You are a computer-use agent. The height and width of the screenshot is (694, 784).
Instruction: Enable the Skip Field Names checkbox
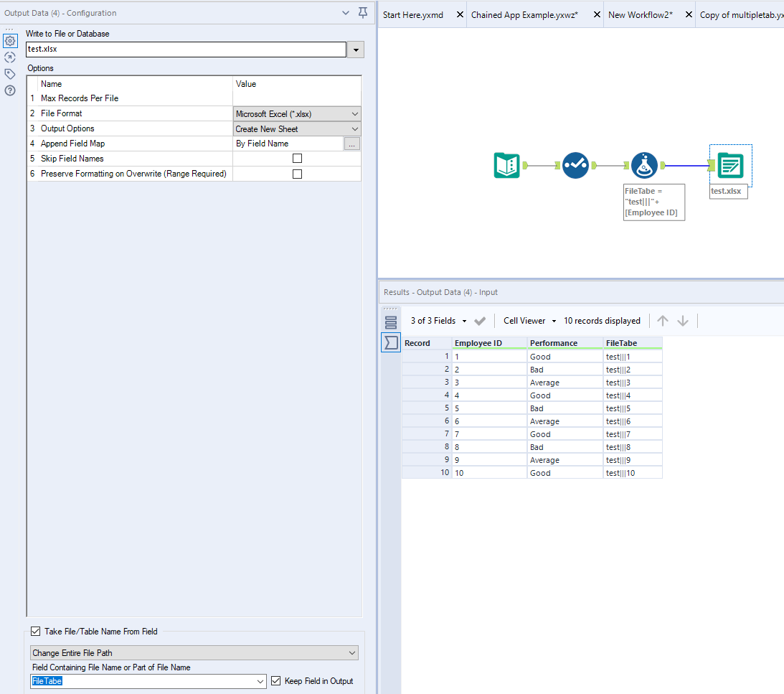296,158
